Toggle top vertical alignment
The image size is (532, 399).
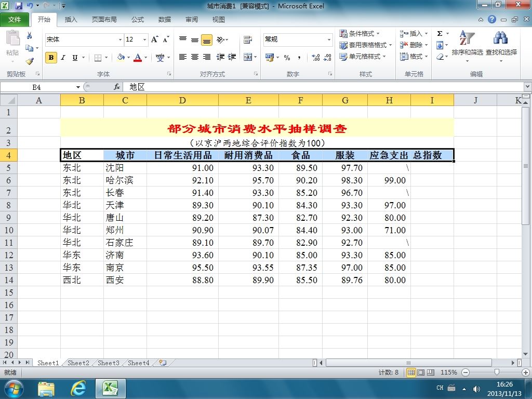[183, 39]
